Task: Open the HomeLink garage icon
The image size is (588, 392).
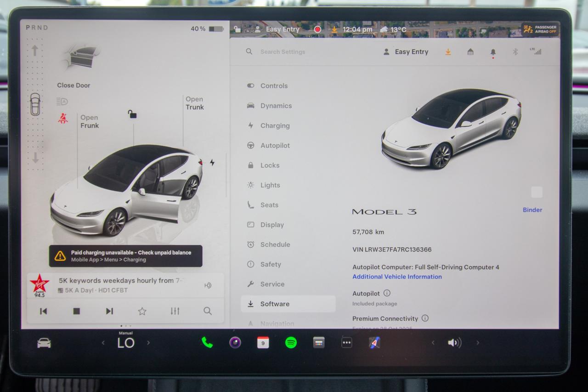Action: click(470, 51)
